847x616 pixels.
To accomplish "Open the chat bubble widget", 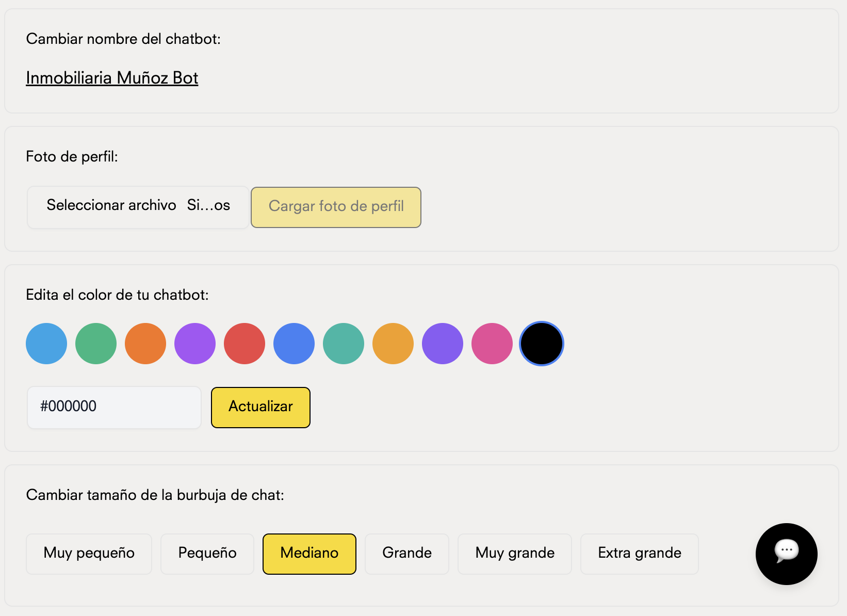I will tap(786, 554).
